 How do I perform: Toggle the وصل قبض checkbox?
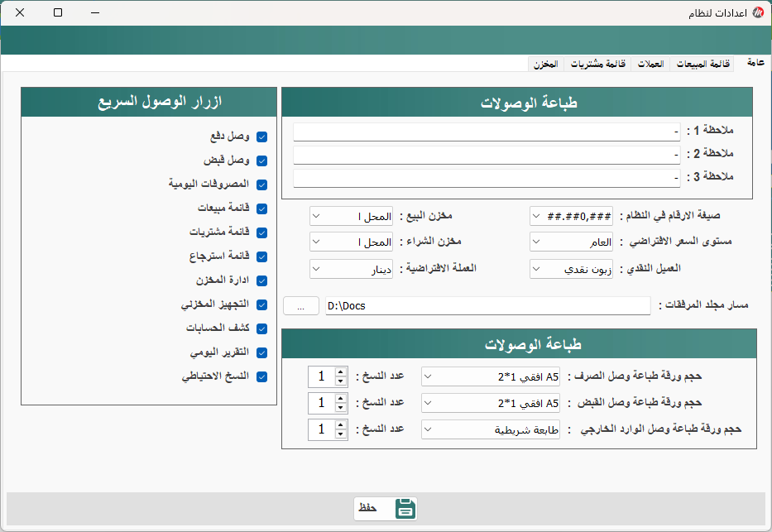[262, 161]
